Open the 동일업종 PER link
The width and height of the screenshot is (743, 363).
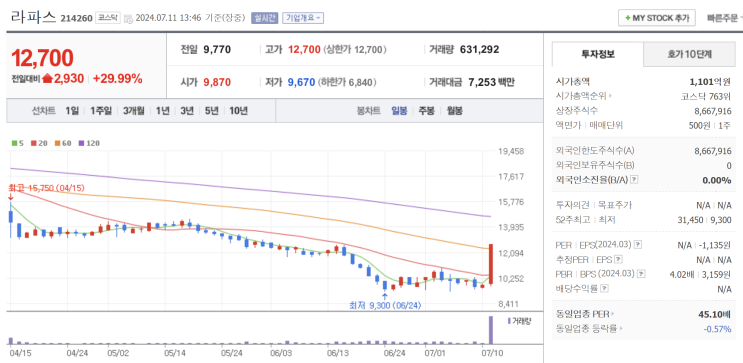coord(585,314)
